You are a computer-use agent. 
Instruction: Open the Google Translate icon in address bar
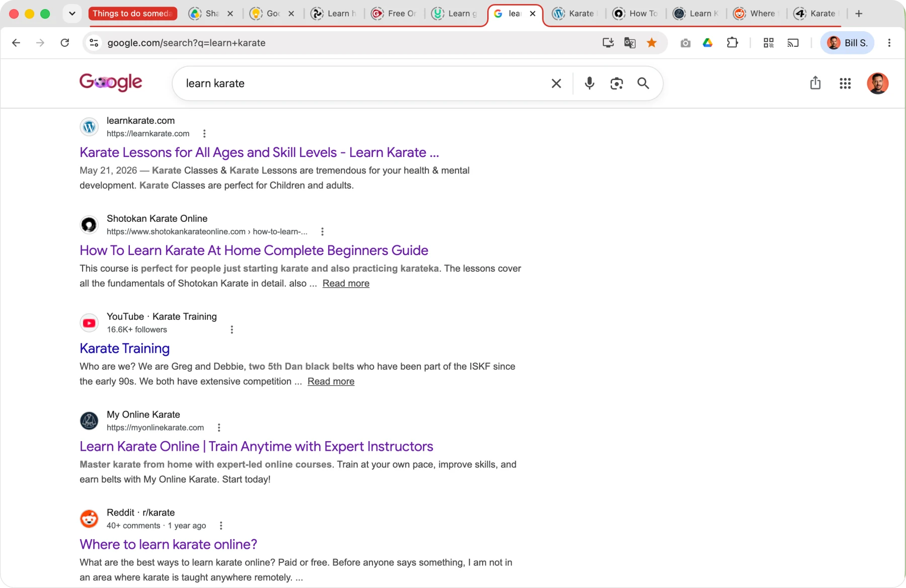tap(630, 43)
